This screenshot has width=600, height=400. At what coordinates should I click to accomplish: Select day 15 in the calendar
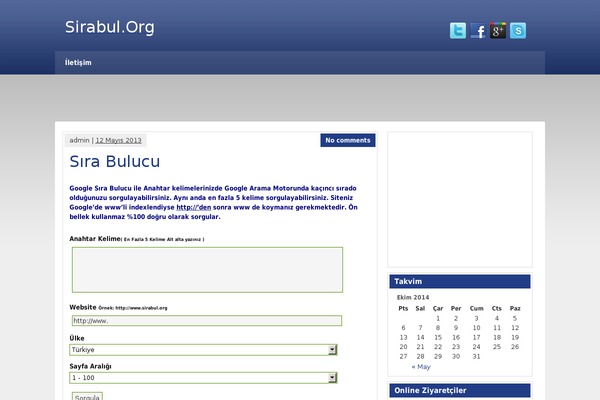click(438, 337)
